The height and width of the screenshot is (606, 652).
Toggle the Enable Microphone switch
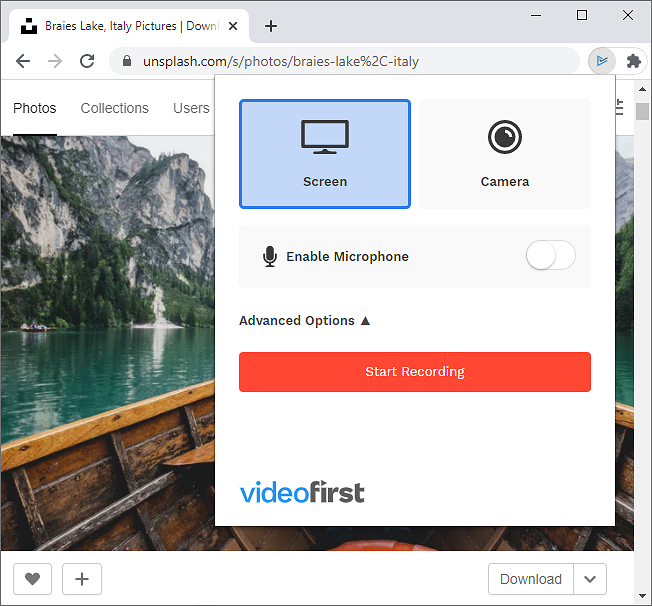[x=550, y=256]
